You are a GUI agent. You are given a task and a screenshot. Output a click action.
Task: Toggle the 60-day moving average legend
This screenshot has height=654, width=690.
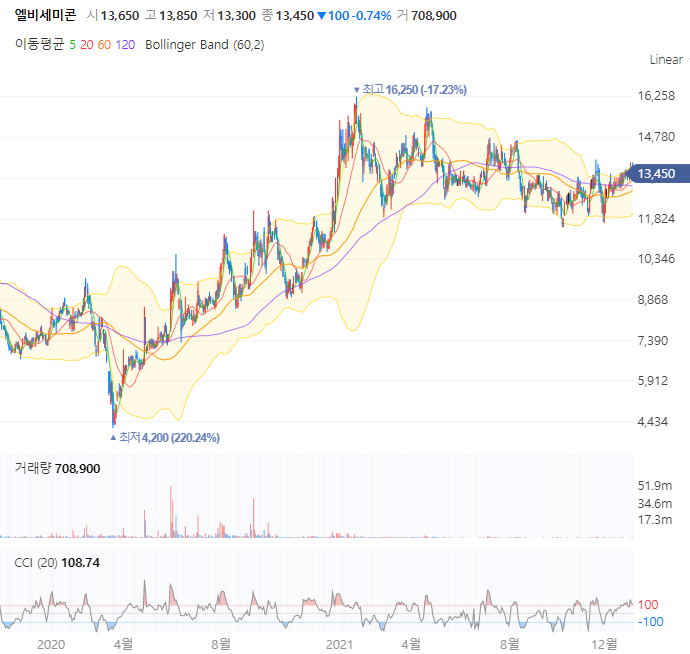click(104, 45)
